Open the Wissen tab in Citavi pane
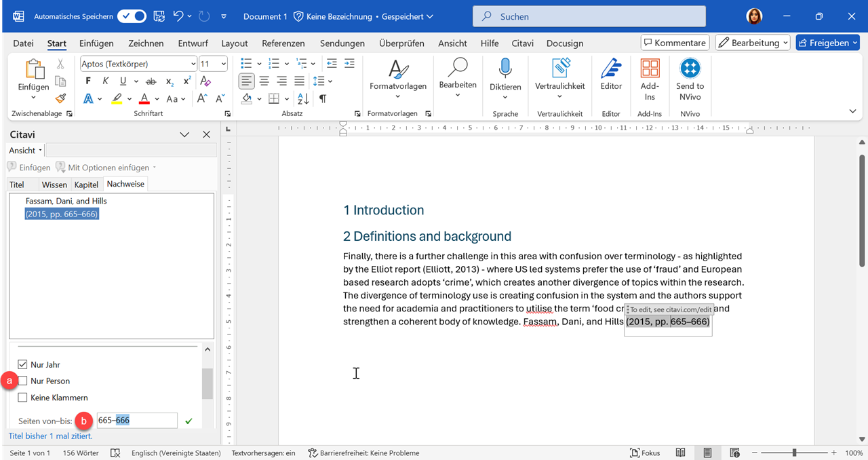 coord(54,185)
